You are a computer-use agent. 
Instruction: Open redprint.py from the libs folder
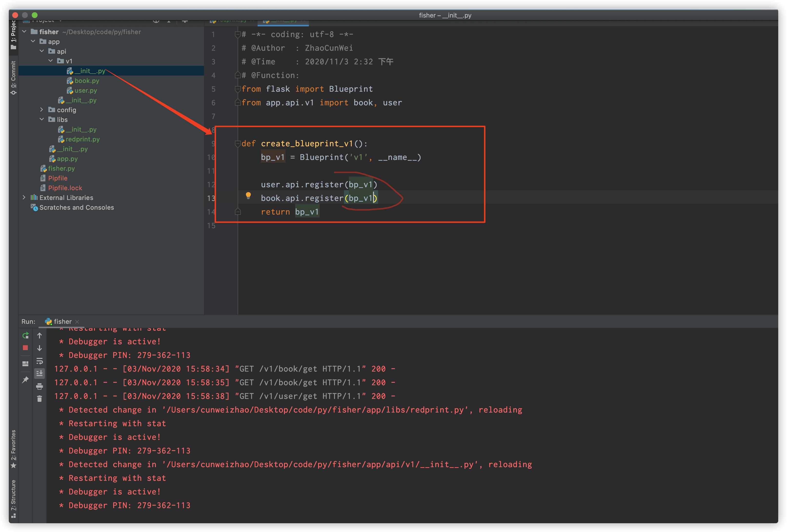tap(83, 139)
